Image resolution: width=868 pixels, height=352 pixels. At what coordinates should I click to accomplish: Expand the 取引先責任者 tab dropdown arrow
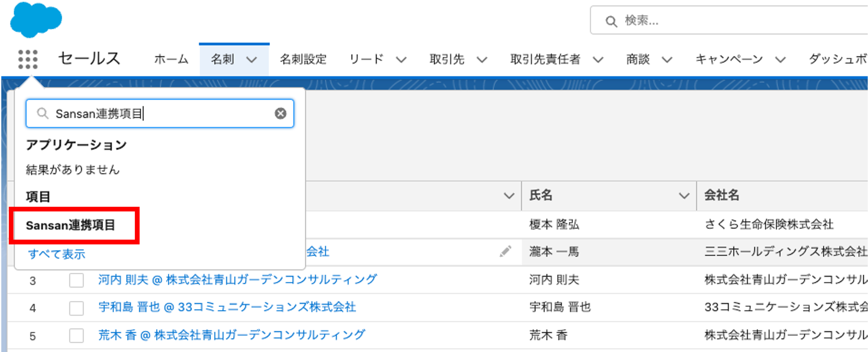coord(598,60)
